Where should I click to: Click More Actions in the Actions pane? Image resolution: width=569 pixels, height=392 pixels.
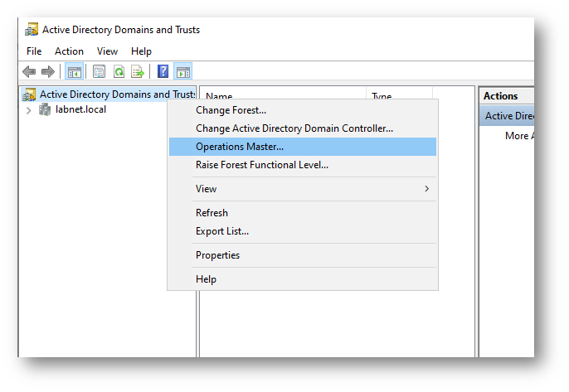[519, 136]
